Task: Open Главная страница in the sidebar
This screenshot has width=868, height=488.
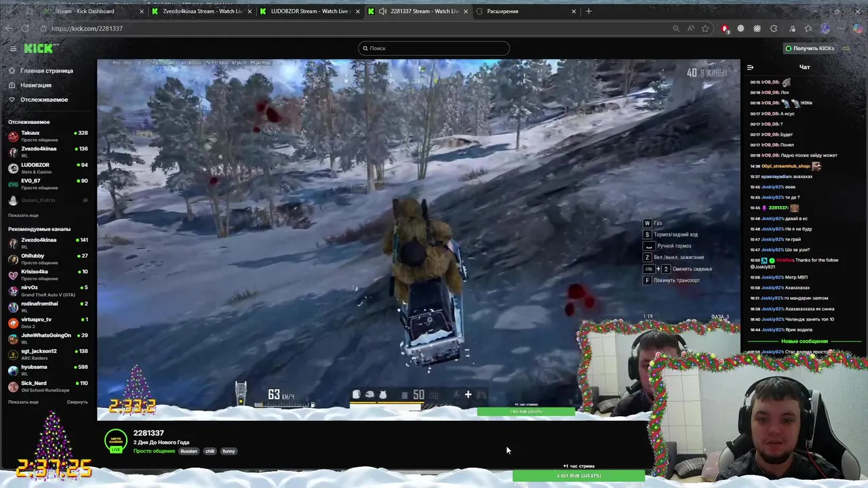Action: [x=41, y=70]
